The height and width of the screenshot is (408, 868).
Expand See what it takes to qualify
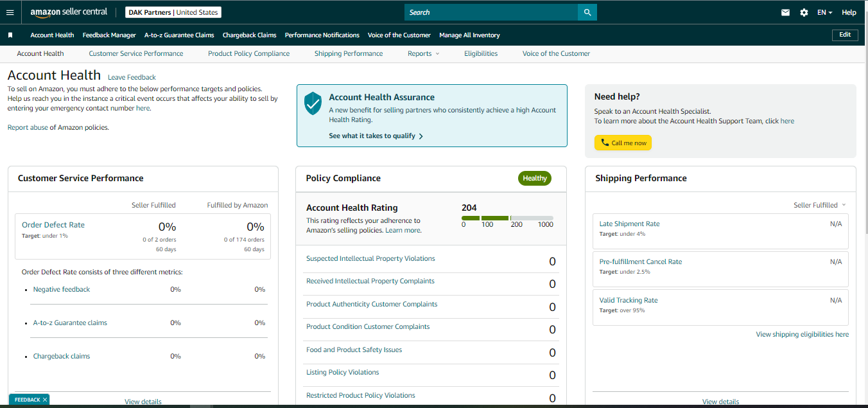click(376, 136)
